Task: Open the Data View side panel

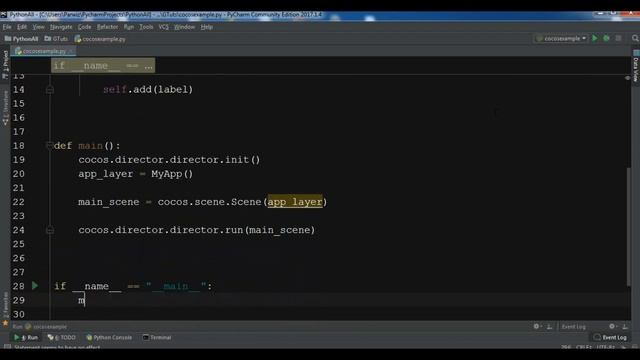Action: [636, 66]
